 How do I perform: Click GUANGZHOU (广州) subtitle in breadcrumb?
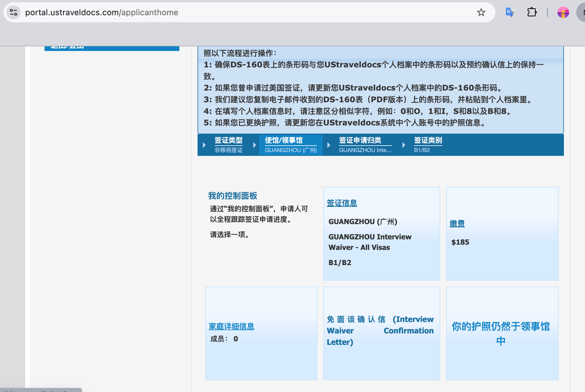point(291,150)
